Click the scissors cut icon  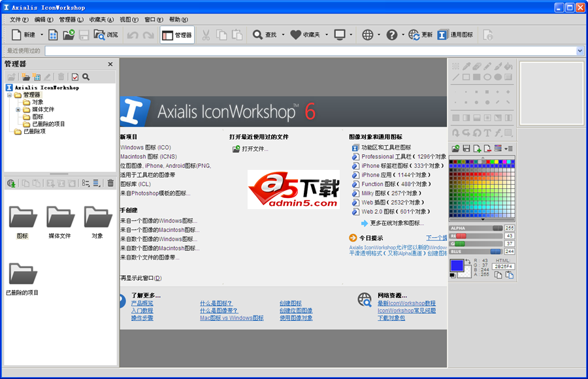(206, 35)
